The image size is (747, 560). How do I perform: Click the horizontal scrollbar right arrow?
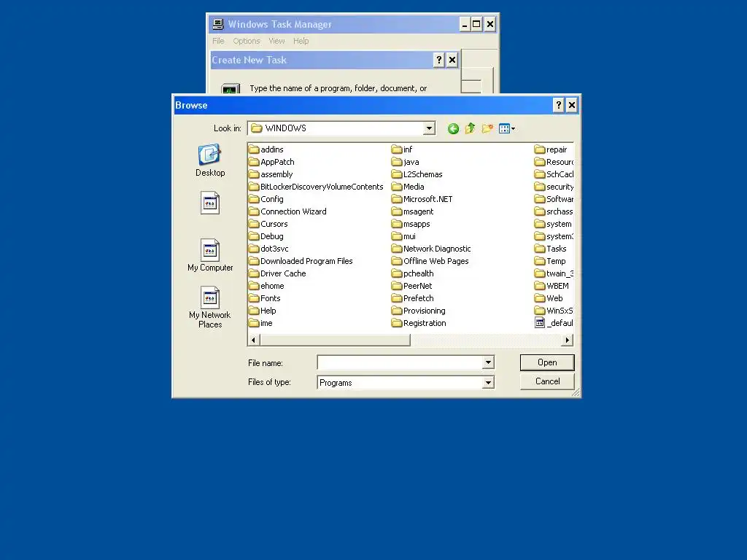click(x=567, y=340)
